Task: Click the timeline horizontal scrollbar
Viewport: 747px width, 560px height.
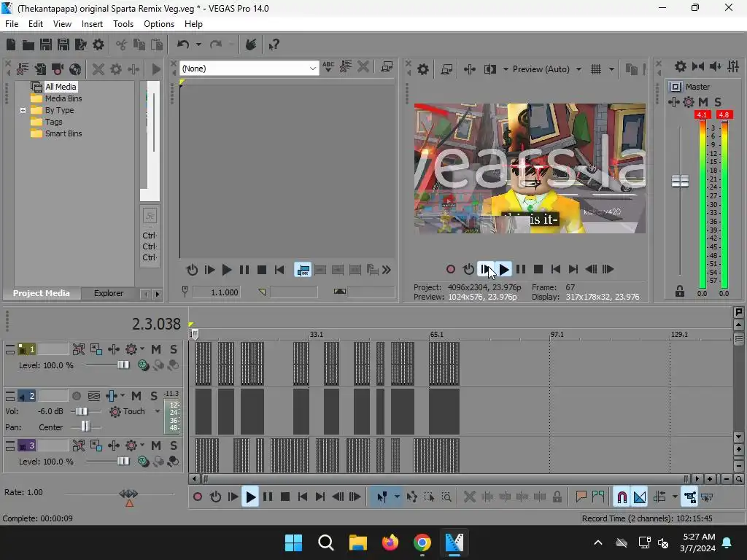Action: [446, 479]
